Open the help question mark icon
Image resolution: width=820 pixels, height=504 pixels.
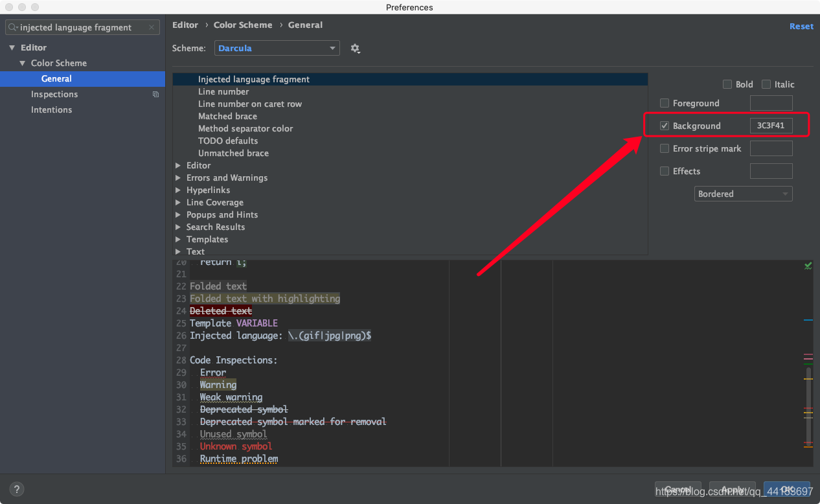click(17, 489)
